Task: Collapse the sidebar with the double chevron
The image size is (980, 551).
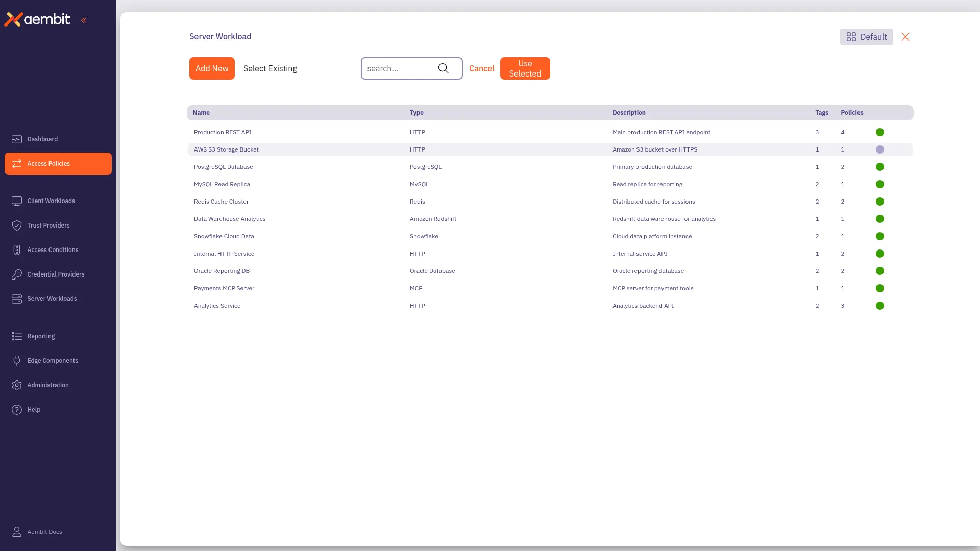Action: (x=84, y=20)
